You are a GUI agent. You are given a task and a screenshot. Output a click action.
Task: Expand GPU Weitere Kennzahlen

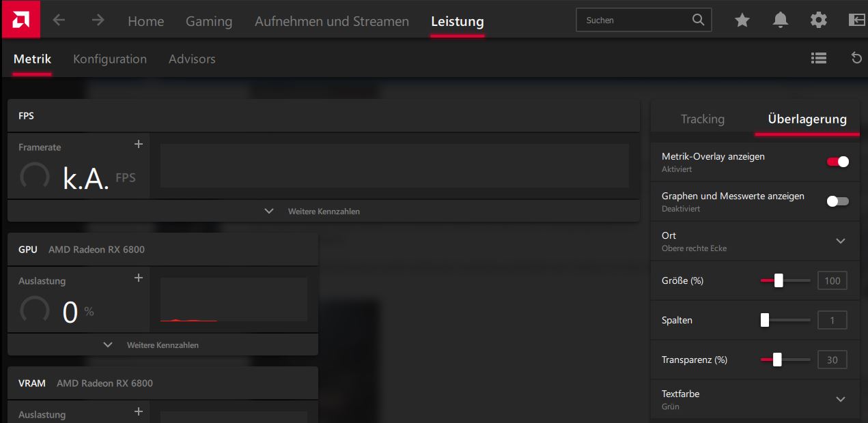pyautogui.click(x=163, y=345)
